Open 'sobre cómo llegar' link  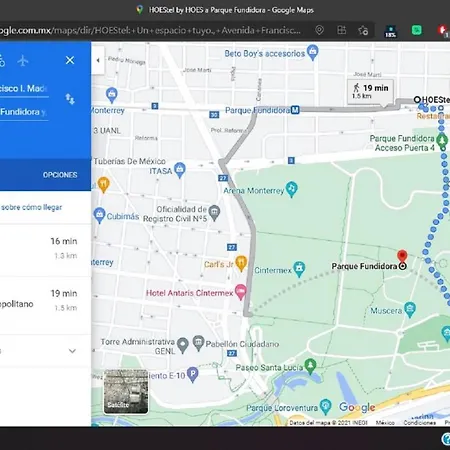tap(32, 207)
